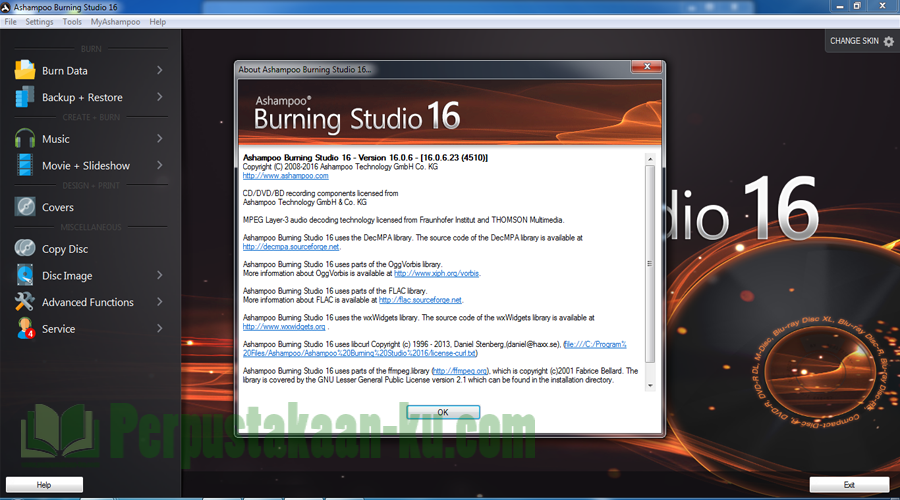Viewport: 900px width, 500px height.
Task: Expand the Advanced Functions submenu arrow
Action: [160, 302]
